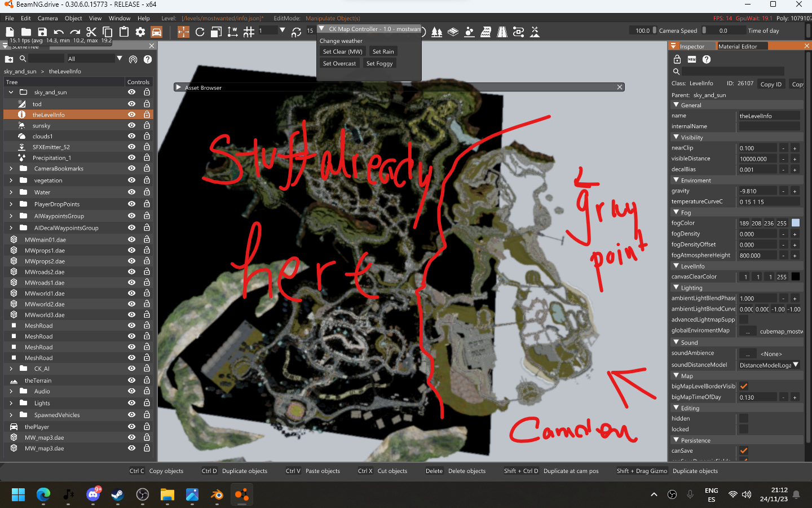Toggle the locked checkbox under Editing
This screenshot has width=812, height=508.
744,429
